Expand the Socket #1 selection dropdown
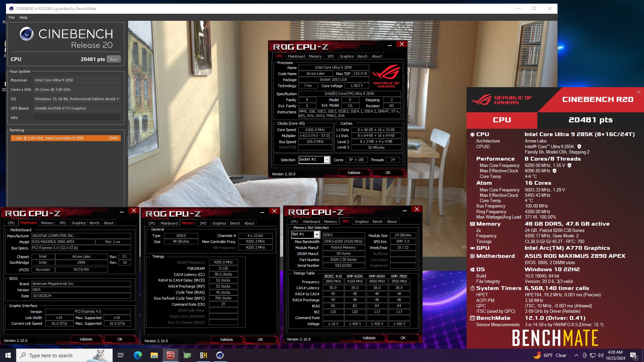The width and height of the screenshot is (644, 362). pyautogui.click(x=326, y=160)
